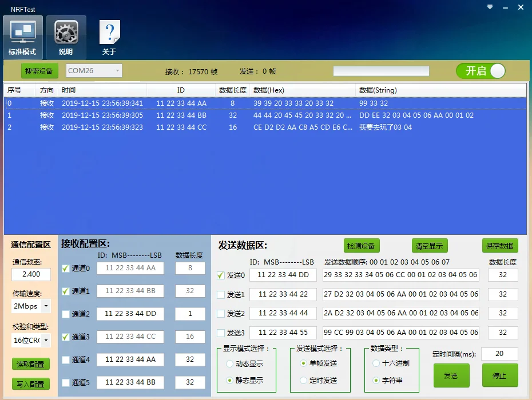Open the 关于 question mark icon
532x400 pixels.
pos(109,37)
